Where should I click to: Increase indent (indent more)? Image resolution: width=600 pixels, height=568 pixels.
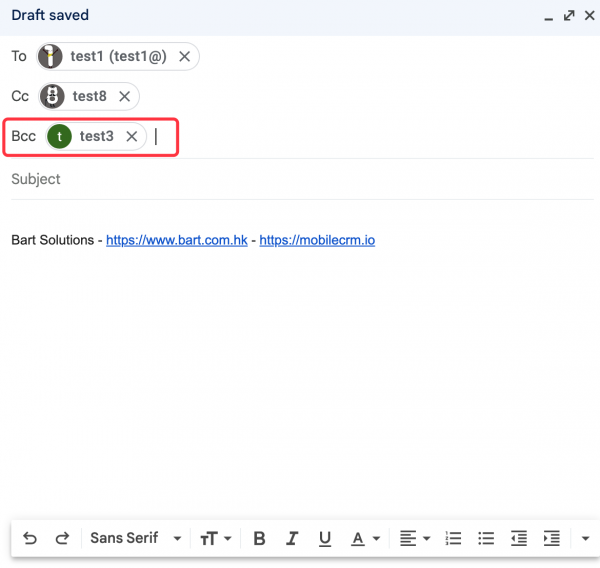tap(551, 538)
